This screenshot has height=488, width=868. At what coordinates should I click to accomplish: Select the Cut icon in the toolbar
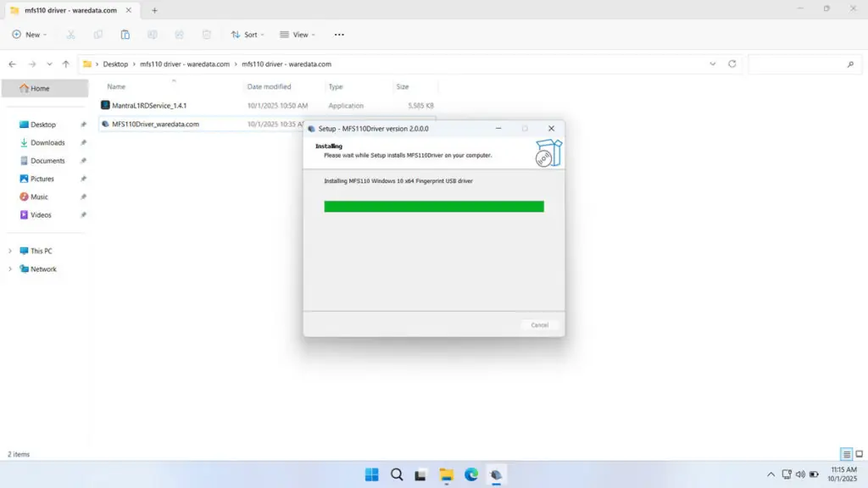(x=71, y=35)
